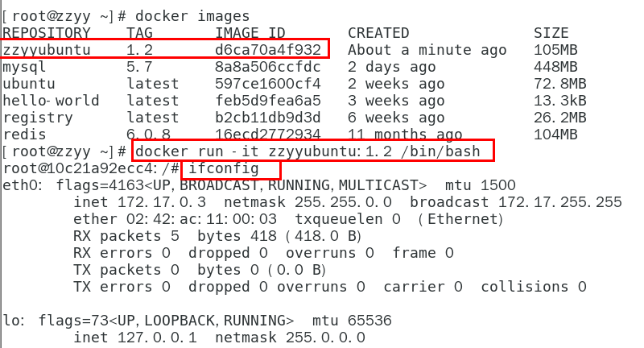The image size is (644, 348).
Task: Click the SIZE column header
Action: click(551, 33)
